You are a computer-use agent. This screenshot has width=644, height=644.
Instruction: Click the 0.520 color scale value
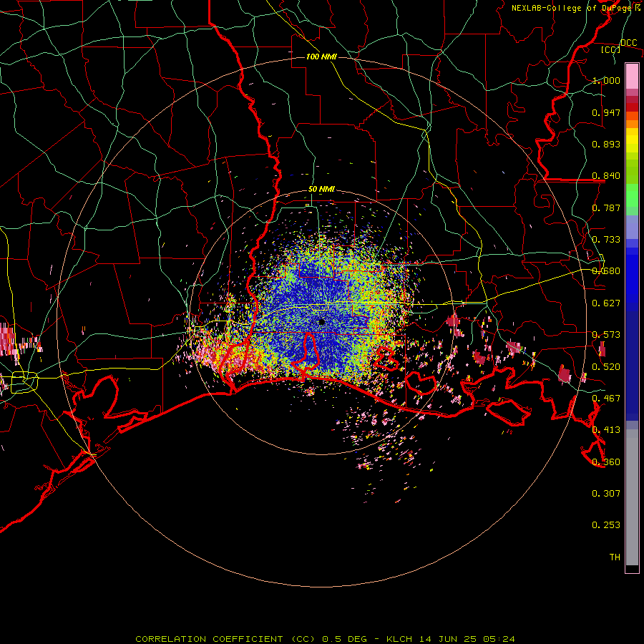(x=606, y=367)
